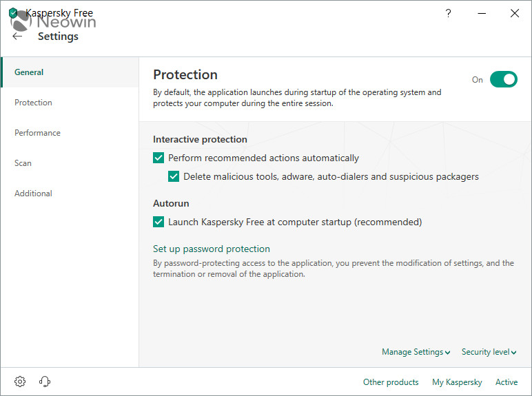Open the My Kaspersky link
The image size is (532, 396).
coord(457,382)
